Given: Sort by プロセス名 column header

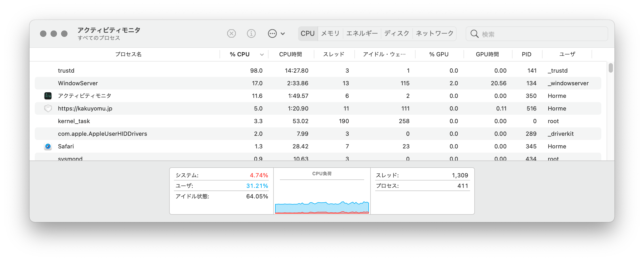Looking at the screenshot, I should [x=128, y=54].
